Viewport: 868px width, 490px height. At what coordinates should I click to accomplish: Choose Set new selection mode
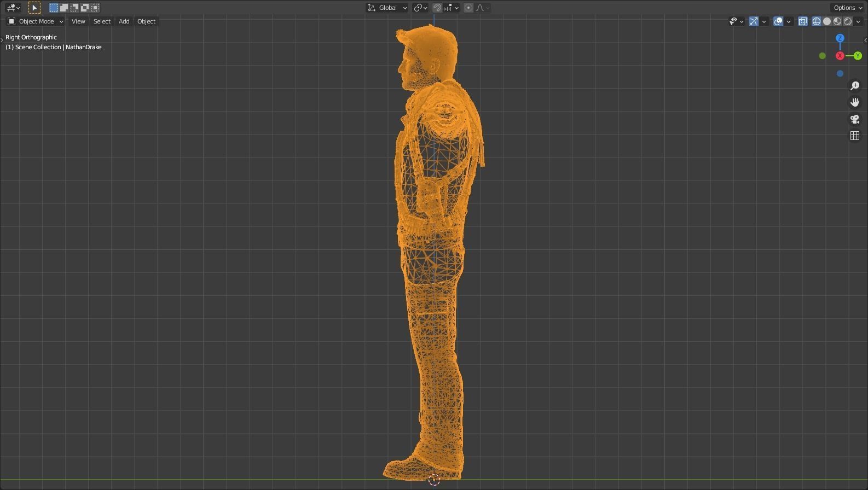click(x=53, y=8)
